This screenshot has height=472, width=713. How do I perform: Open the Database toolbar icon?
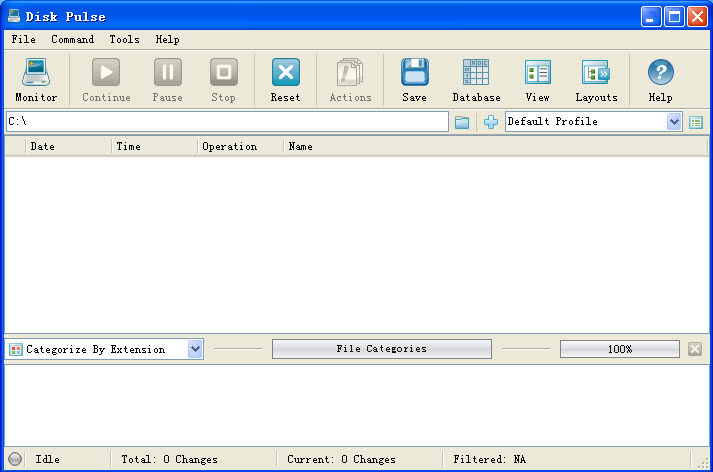pyautogui.click(x=476, y=80)
